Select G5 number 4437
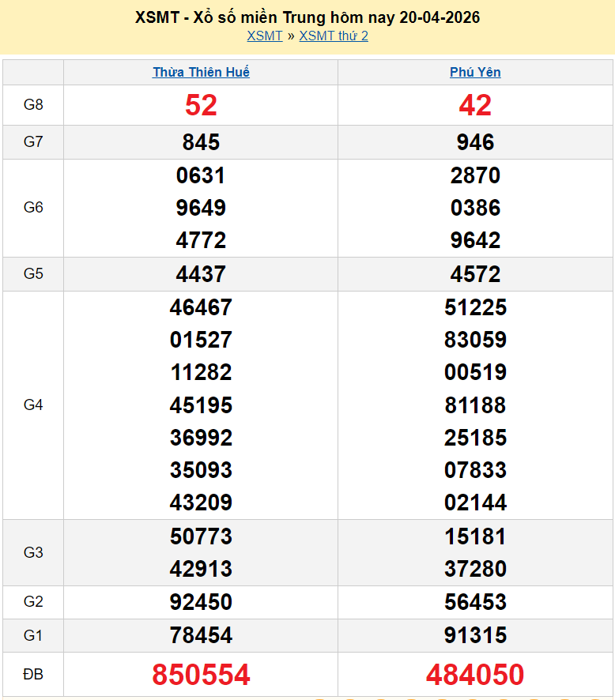The width and height of the screenshot is (615, 700). pyautogui.click(x=201, y=274)
